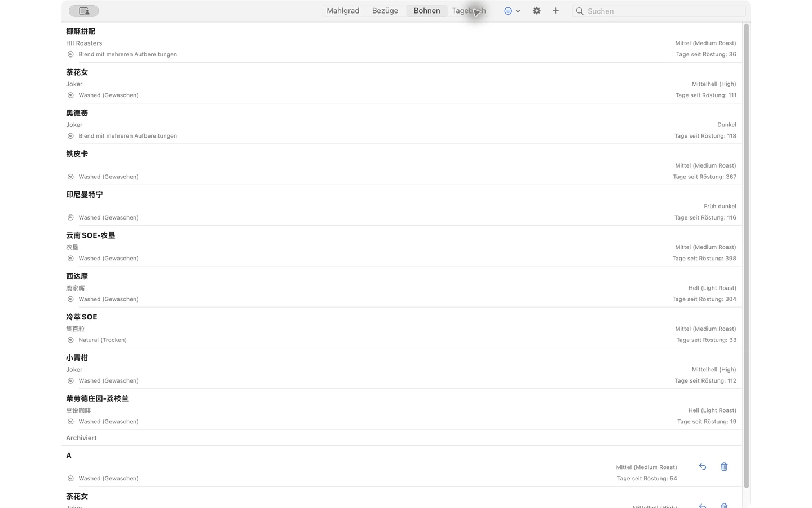812x508 pixels.
Task: Expand the chevron next to the filter icon
Action: tap(518, 11)
